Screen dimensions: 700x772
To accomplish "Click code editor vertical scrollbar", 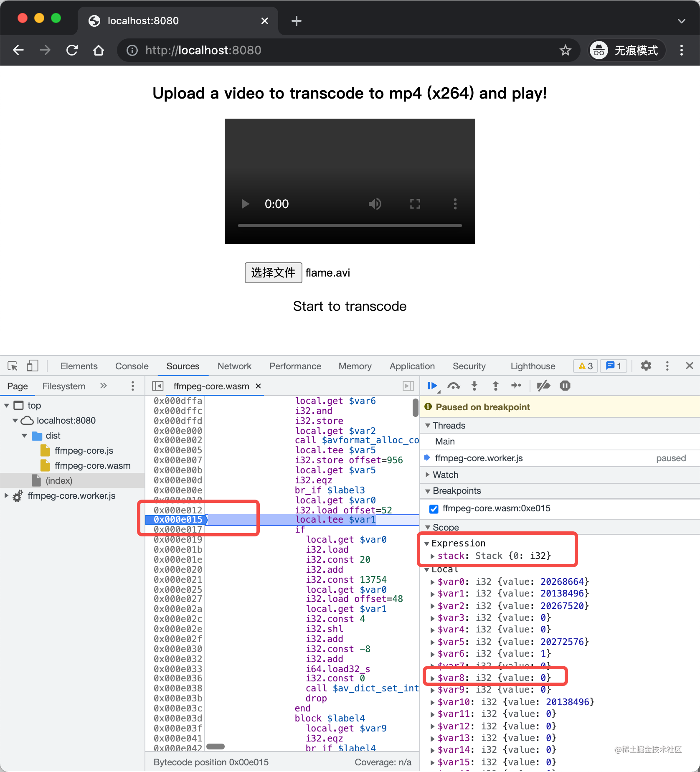I will pyautogui.click(x=416, y=407).
